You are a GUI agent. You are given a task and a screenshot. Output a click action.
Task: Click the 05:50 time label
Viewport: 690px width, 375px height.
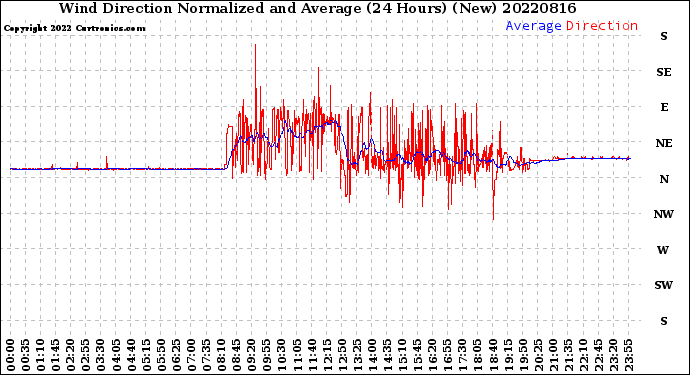point(161,355)
